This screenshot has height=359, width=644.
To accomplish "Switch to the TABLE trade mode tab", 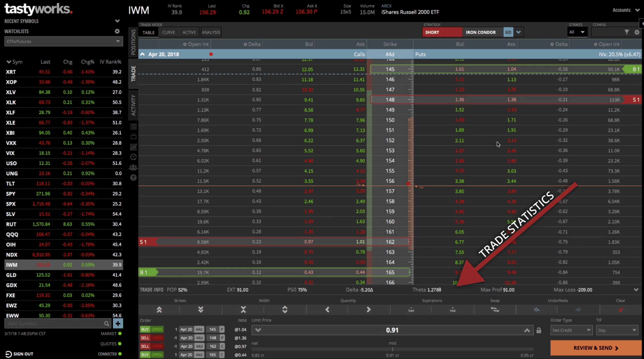I will click(x=149, y=32).
